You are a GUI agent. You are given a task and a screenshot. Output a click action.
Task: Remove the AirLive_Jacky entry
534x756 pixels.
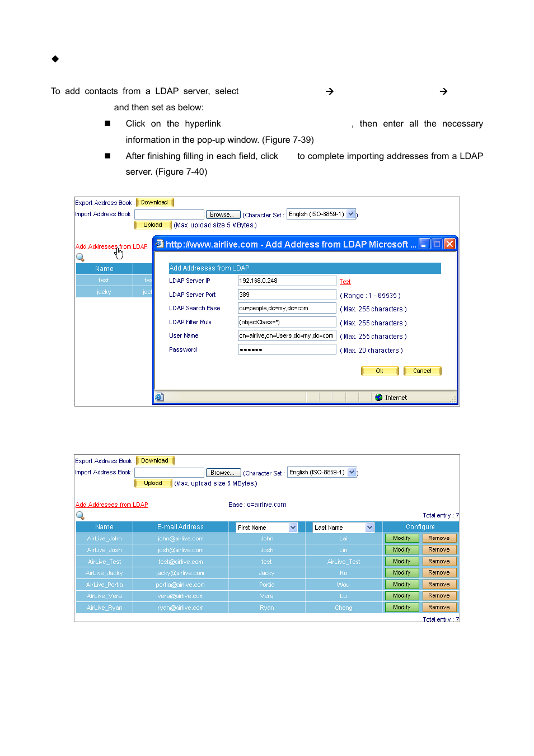pyautogui.click(x=439, y=573)
